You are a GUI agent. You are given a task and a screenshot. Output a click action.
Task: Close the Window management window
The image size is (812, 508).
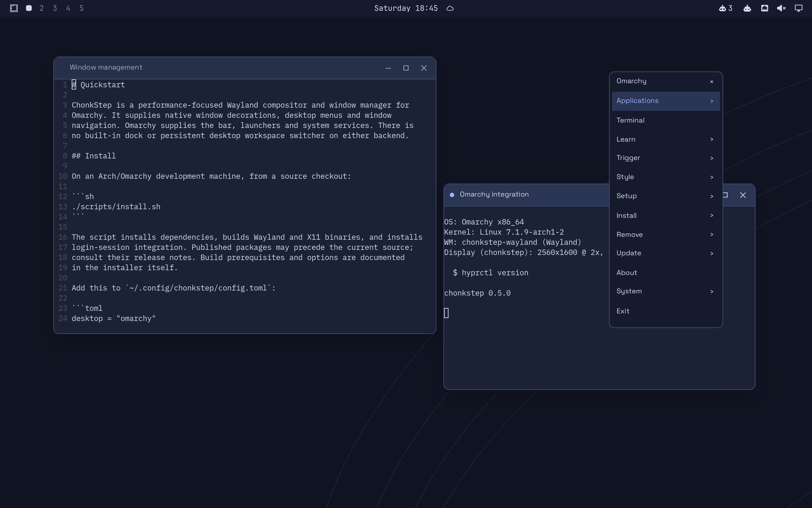pos(424,68)
